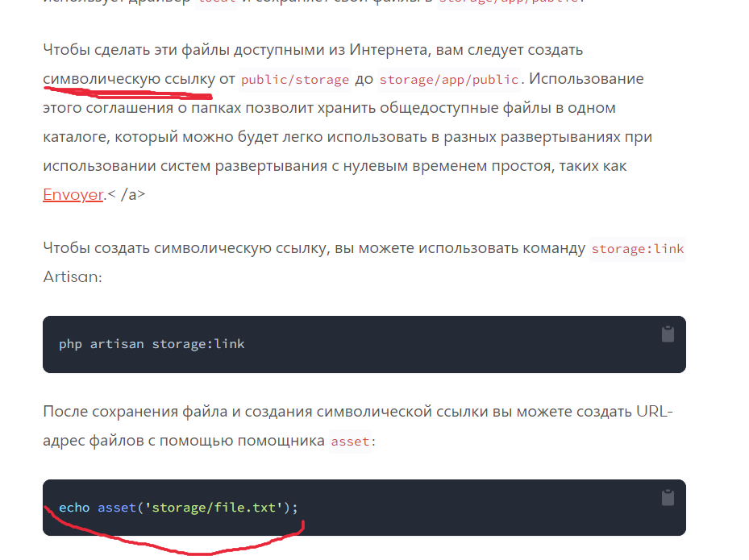
Task: Click the URL- text at line end
Action: pos(654,413)
